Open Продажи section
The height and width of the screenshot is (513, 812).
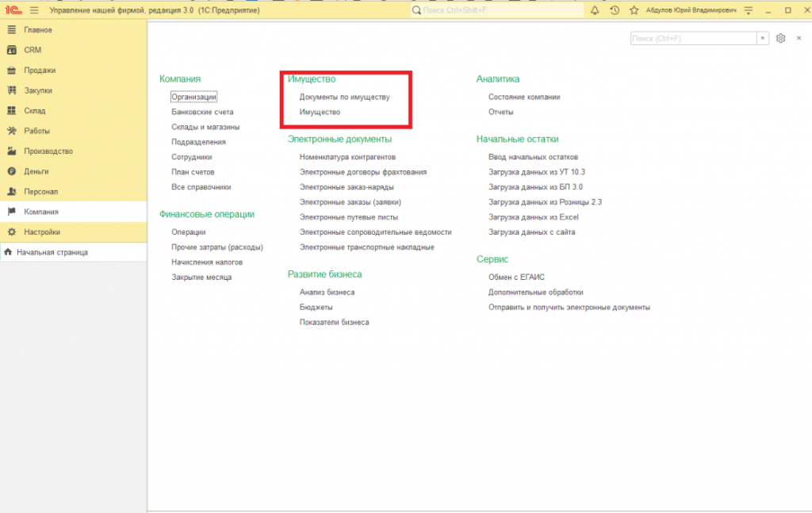tap(73, 71)
